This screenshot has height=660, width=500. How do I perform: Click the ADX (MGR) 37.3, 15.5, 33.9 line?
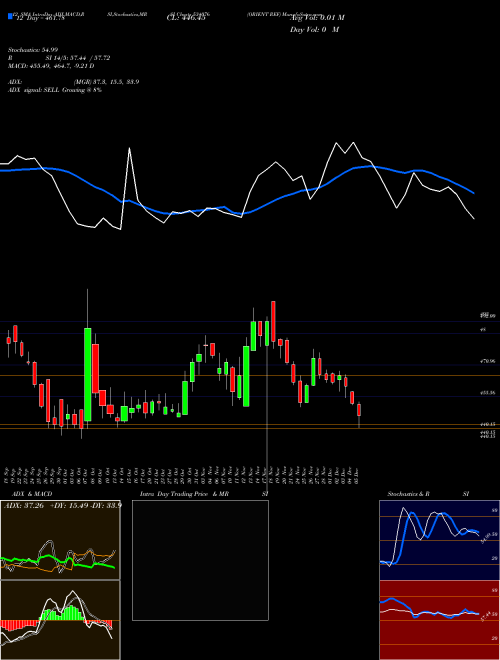pos(73,82)
